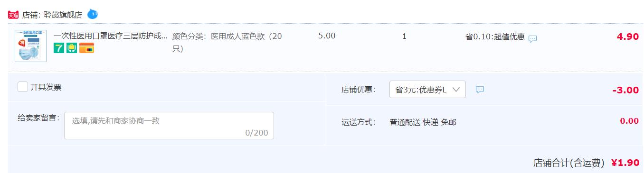The image size is (644, 173).
Task: Open the 一次性医用口罩 product title link
Action: 111,36
